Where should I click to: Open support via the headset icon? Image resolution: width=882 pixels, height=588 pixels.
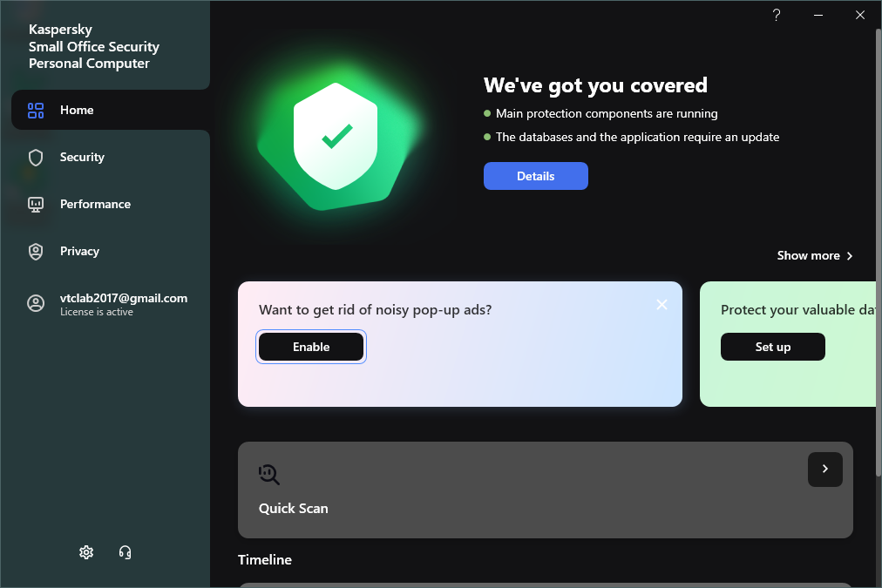[x=125, y=552]
